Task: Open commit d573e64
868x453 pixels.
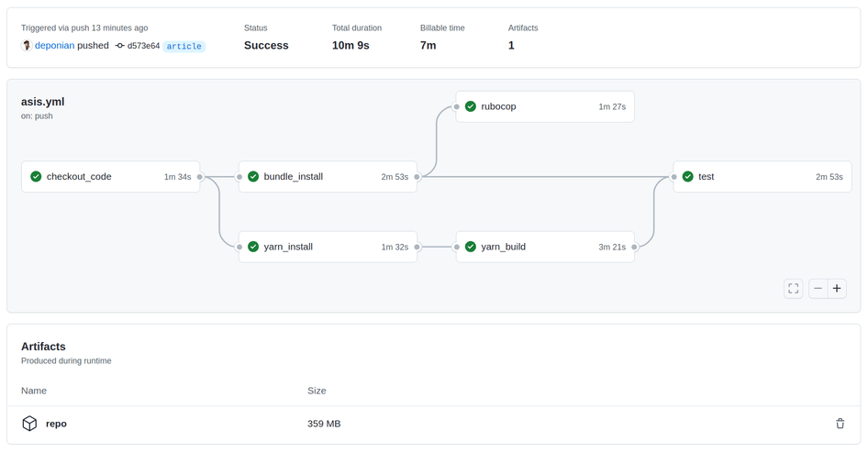Action: pyautogui.click(x=143, y=46)
